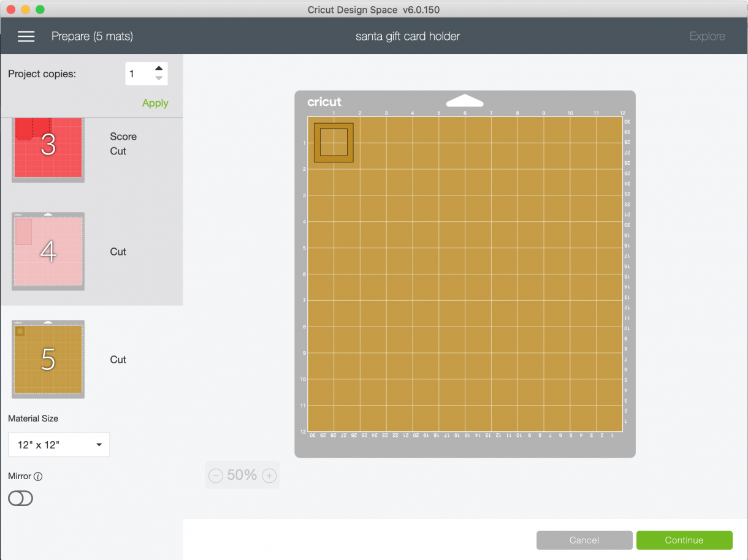Click the macOS green fullscreen button
Screen dimensions: 748x560
(x=40, y=10)
